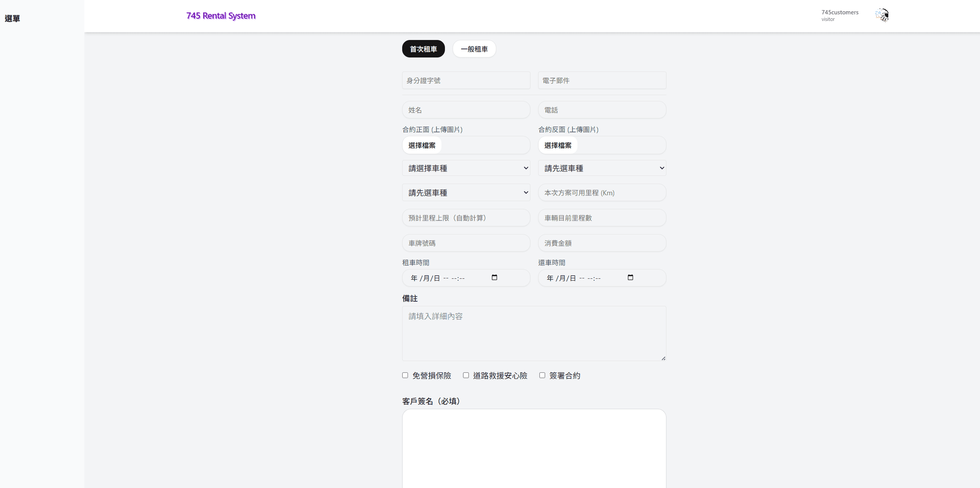The height and width of the screenshot is (488, 980).
Task: Click 選擇檔案 under 合約正面
Action: (422, 145)
